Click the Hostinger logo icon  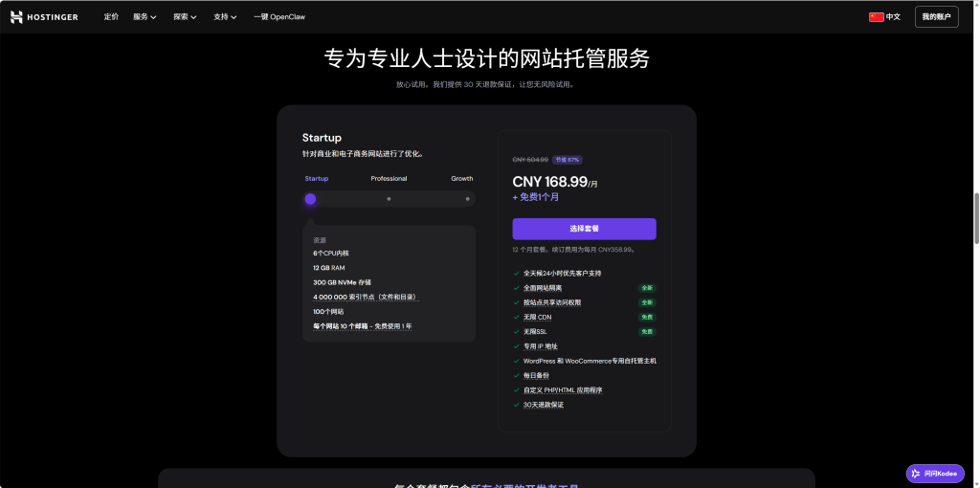[17, 16]
